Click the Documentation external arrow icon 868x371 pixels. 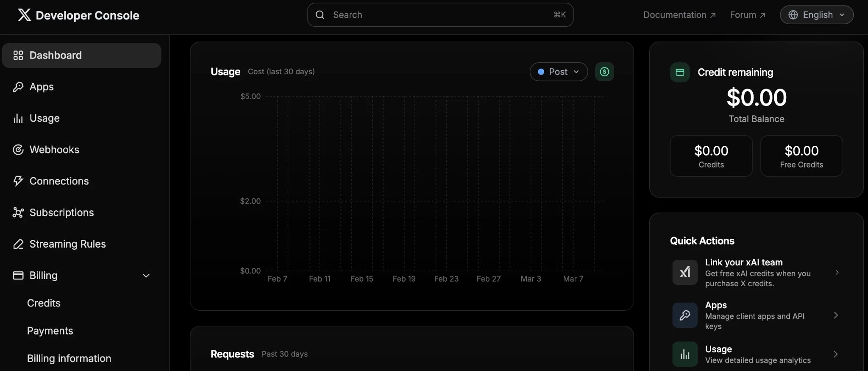(713, 15)
